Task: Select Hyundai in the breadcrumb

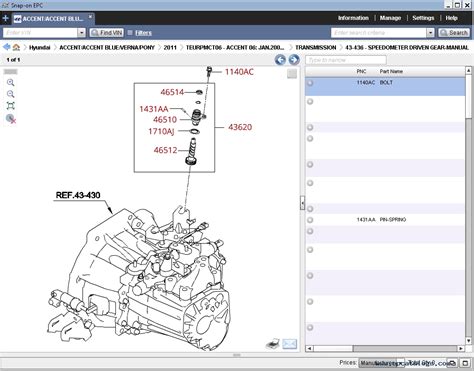Action: [39, 47]
